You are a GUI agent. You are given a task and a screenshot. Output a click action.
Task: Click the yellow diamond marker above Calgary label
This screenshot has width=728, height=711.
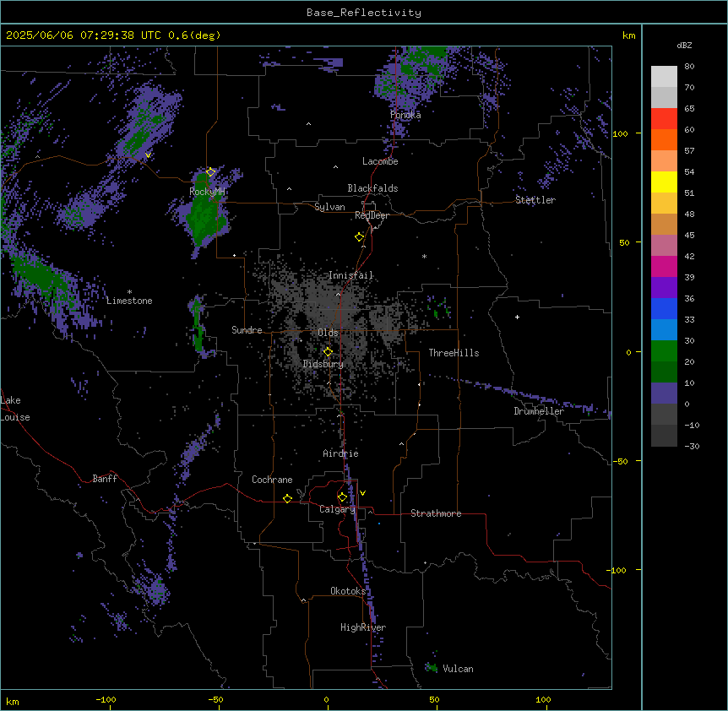click(x=342, y=497)
